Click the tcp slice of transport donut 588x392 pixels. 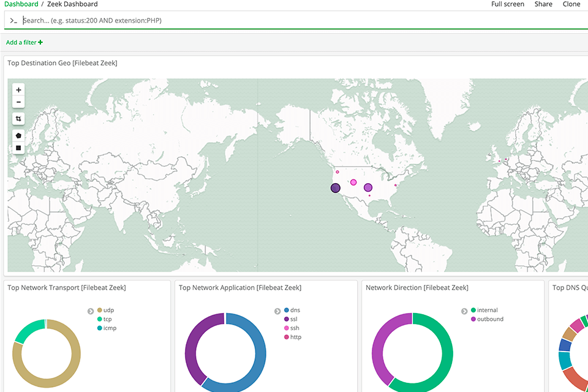[x=28, y=330]
